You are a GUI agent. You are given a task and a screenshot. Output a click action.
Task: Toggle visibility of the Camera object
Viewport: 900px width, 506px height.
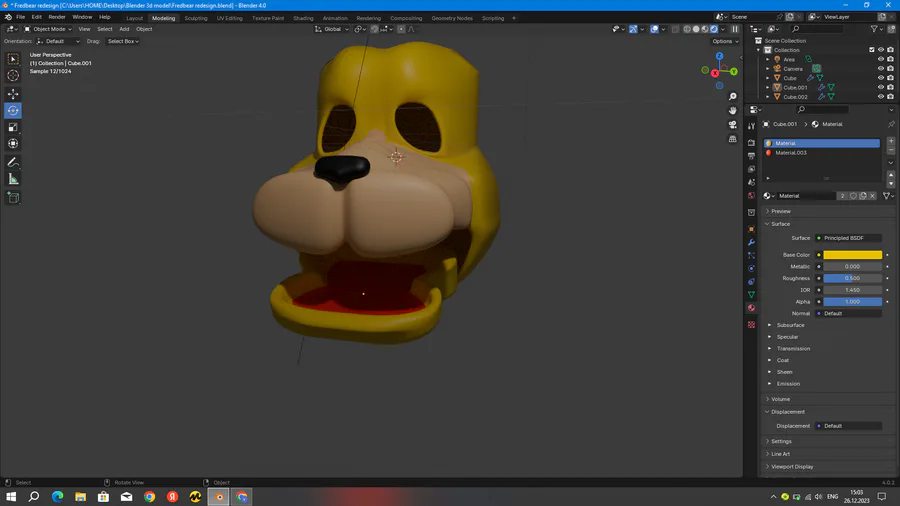click(x=881, y=69)
